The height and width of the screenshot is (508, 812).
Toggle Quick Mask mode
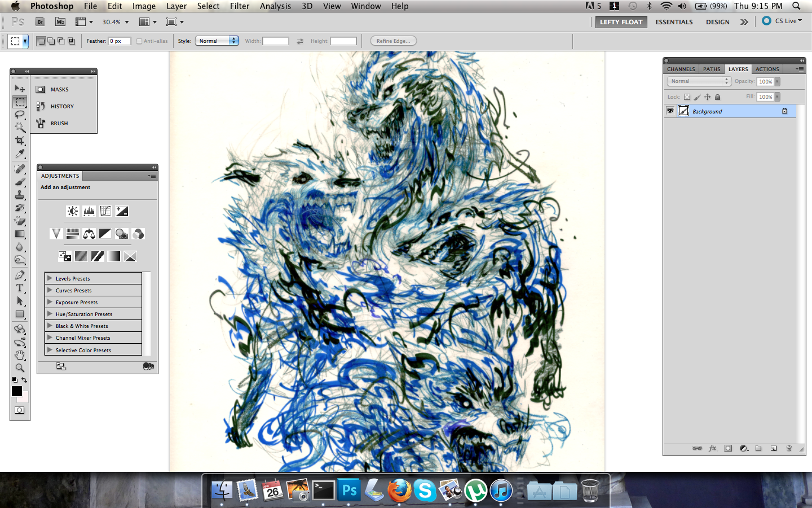click(x=20, y=410)
